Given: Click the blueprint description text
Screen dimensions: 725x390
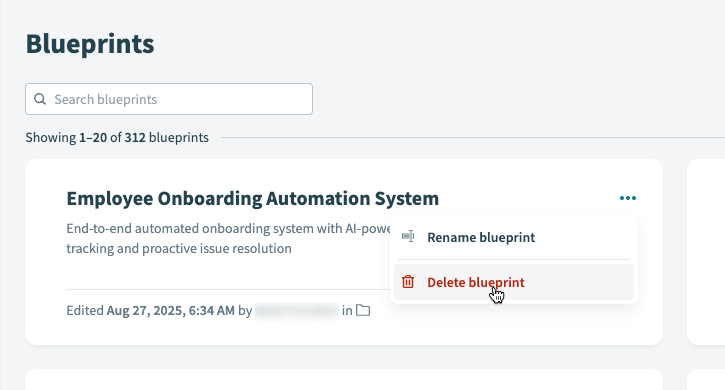Looking at the screenshot, I should pos(229,238).
